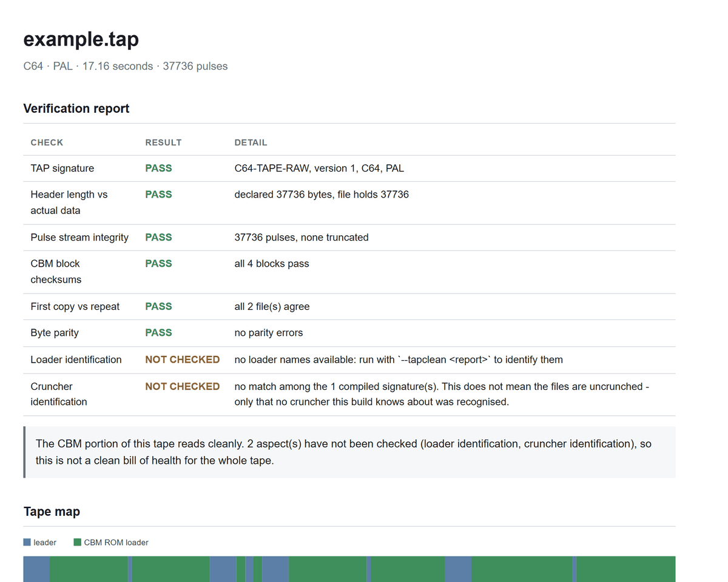Click the Cruncher identification check name
The width and height of the screenshot is (728, 582).
59,394
